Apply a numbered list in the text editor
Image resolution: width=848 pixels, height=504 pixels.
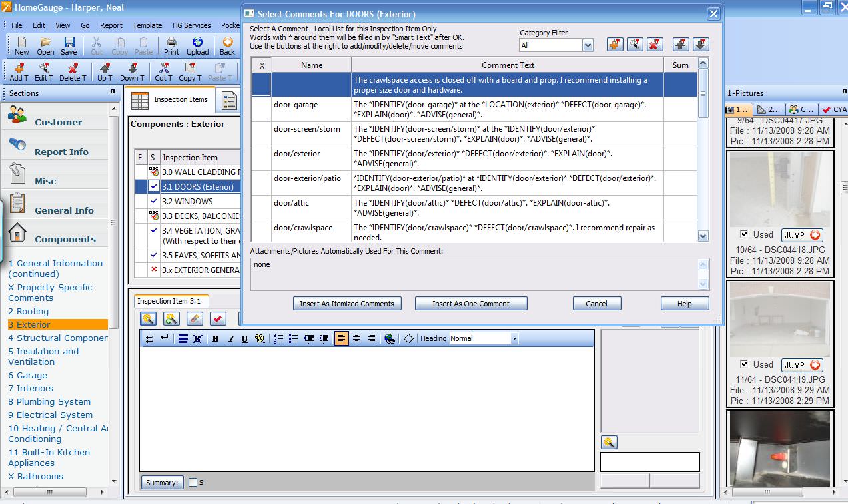click(278, 338)
